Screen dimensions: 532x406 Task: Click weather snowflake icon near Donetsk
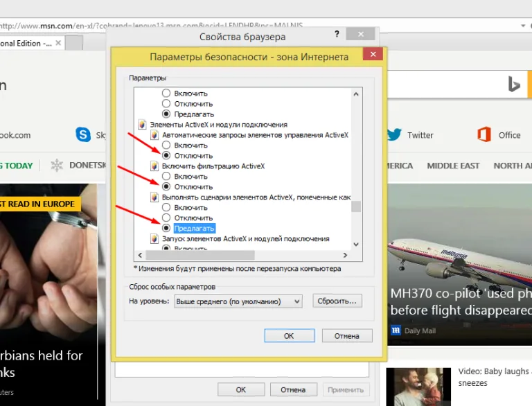pyautogui.click(x=57, y=166)
